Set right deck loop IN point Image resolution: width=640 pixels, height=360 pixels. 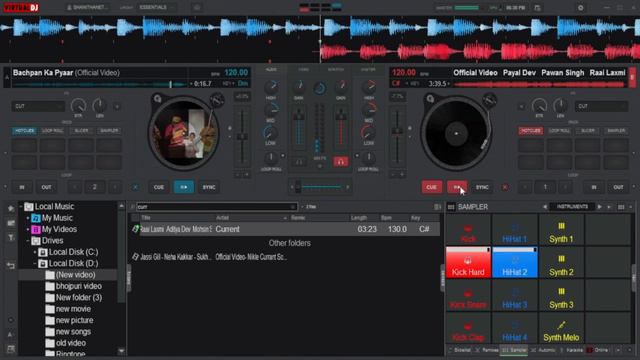(x=594, y=187)
